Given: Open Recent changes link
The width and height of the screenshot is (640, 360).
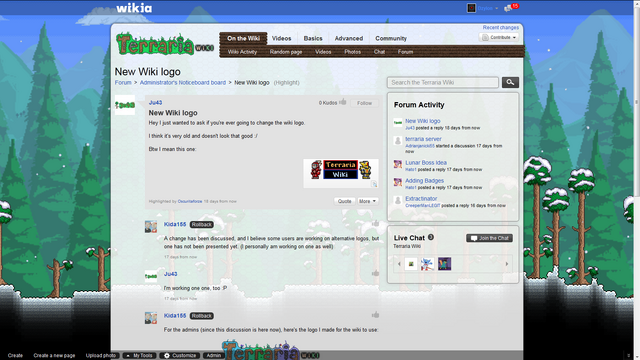Looking at the screenshot, I should coord(500,27).
